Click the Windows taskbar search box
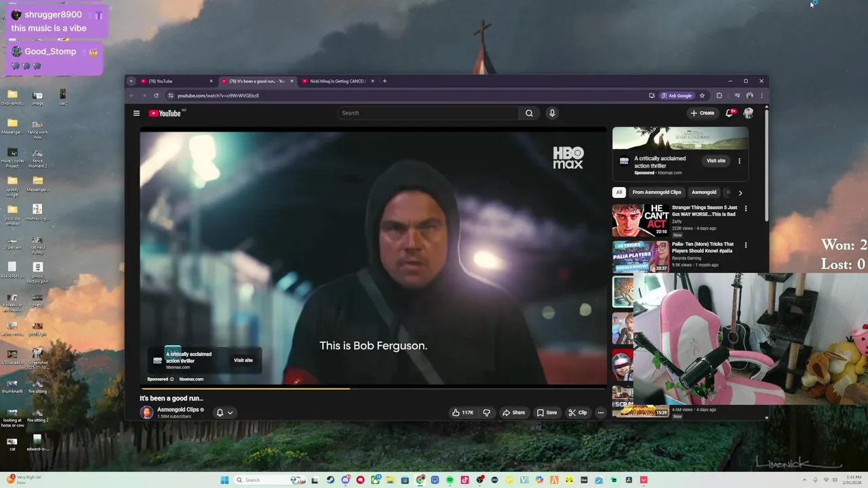The width and height of the screenshot is (868, 488). coord(270,480)
